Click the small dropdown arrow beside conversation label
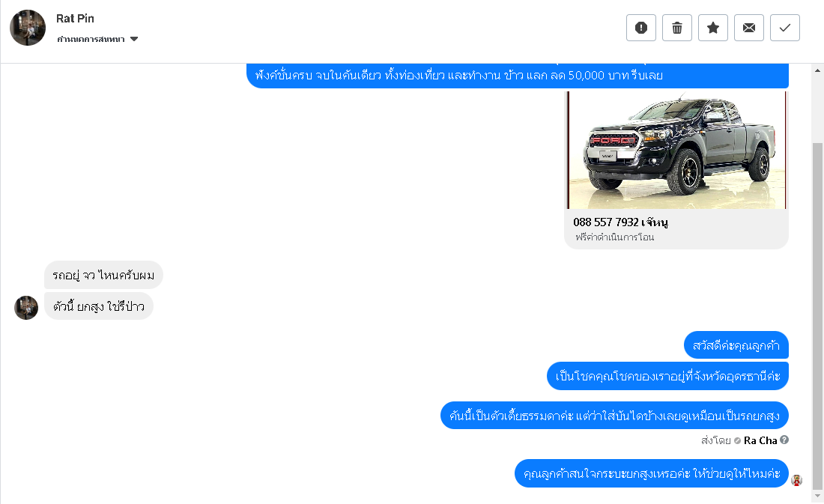 click(x=134, y=39)
